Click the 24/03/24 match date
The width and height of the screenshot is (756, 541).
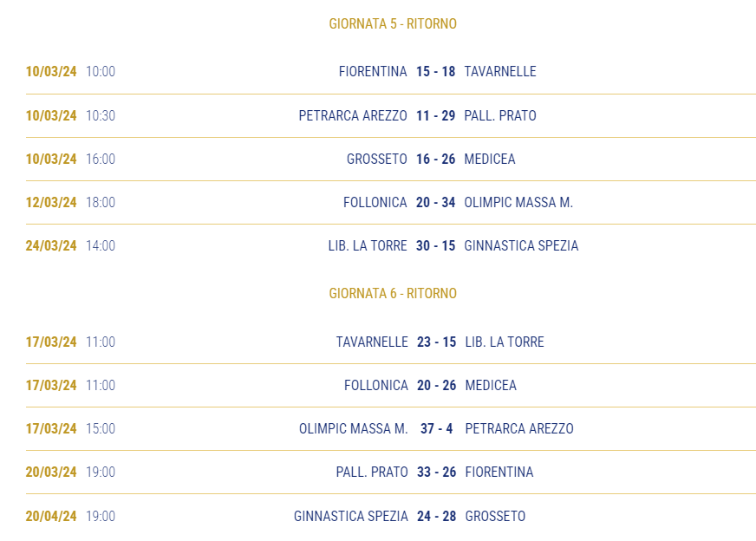pyautogui.click(x=51, y=246)
